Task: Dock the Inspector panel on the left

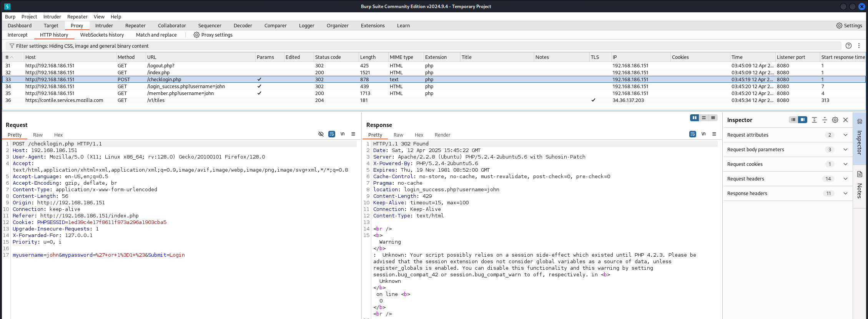Action: 793,120
